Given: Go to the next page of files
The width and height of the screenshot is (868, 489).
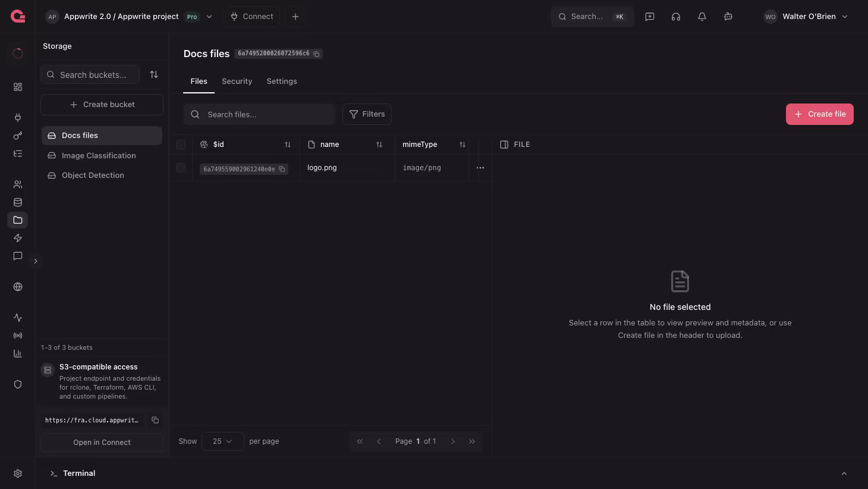Looking at the screenshot, I should point(453,441).
